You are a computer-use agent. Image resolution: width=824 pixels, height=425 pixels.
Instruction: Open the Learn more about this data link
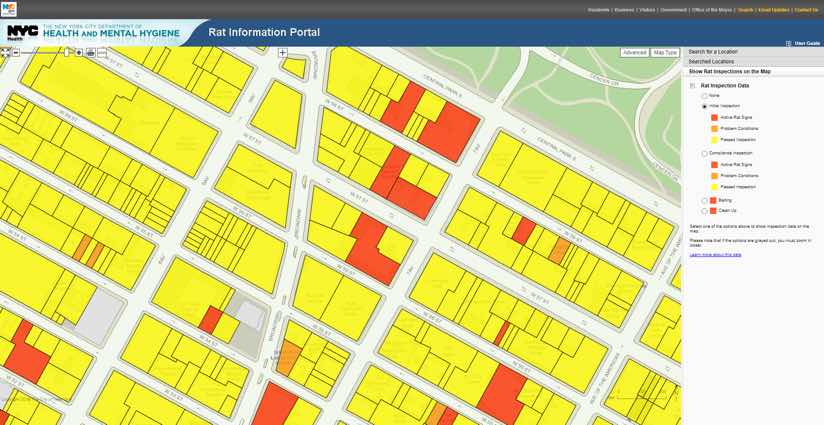point(715,255)
